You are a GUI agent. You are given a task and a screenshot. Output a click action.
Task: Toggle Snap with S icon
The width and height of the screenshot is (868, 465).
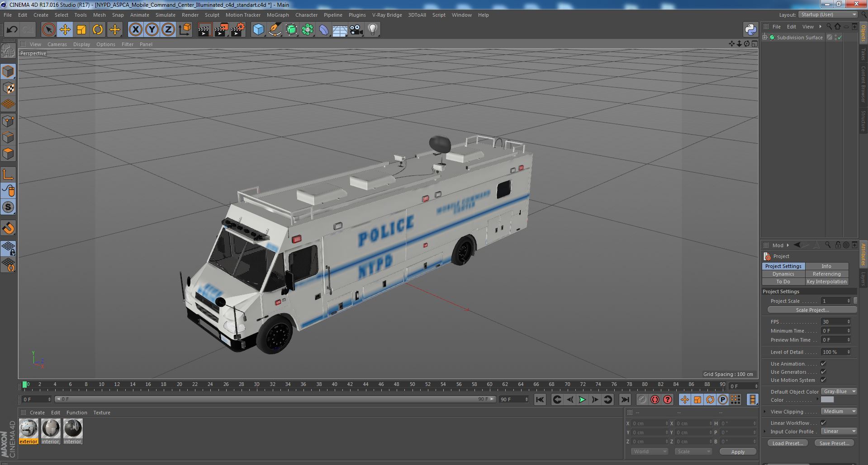point(8,207)
